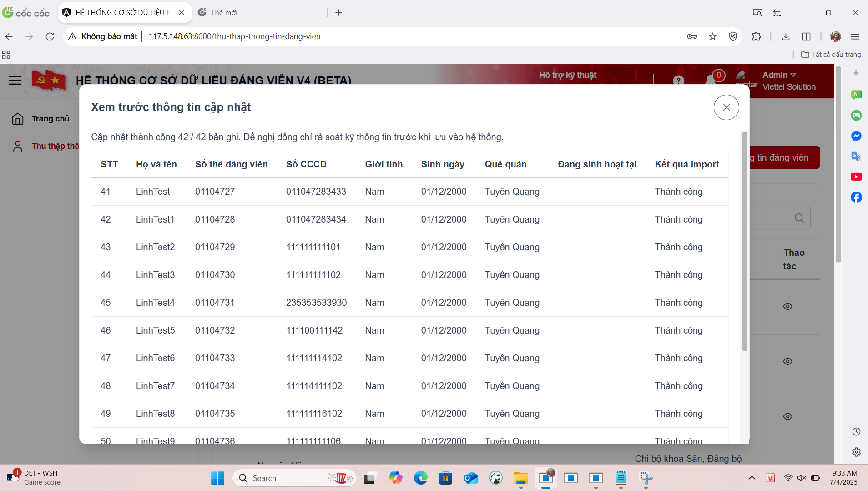868x491 pixels.
Task: Click the second eye view icon in Thao tác column
Action: tap(787, 362)
